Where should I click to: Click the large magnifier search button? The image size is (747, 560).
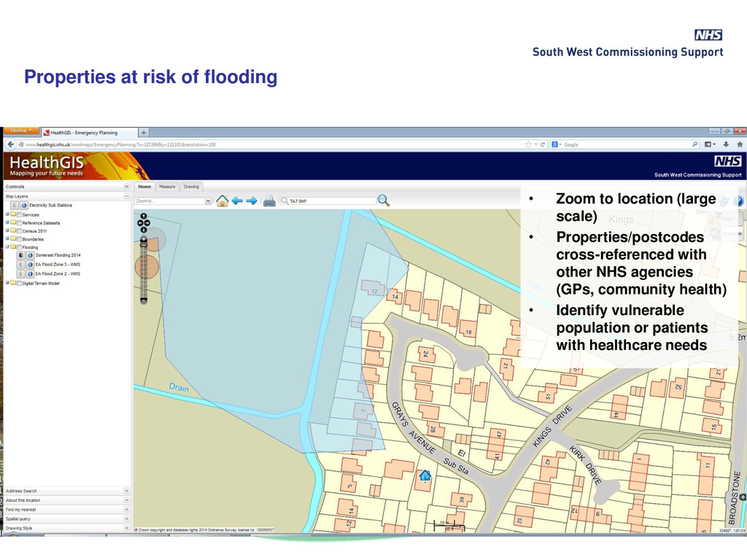tap(384, 201)
